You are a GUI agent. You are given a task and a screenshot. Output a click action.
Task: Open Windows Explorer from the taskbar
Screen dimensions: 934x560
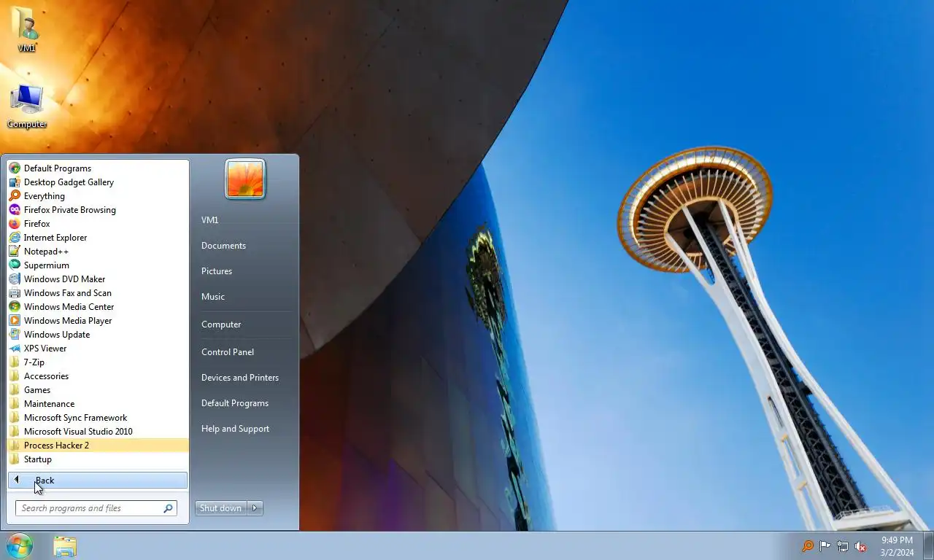tap(65, 546)
